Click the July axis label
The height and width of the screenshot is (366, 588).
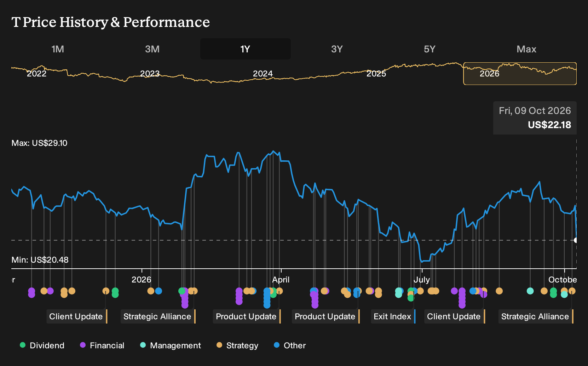[422, 280]
